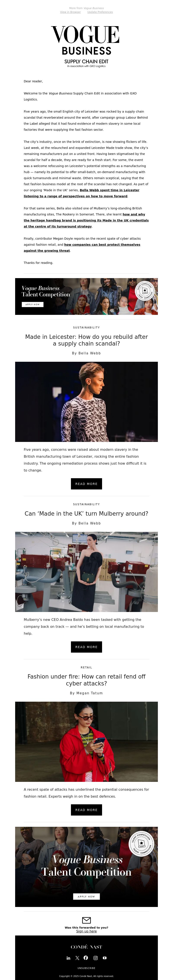Open Update Preferences link
The image size is (173, 980).
(100, 12)
